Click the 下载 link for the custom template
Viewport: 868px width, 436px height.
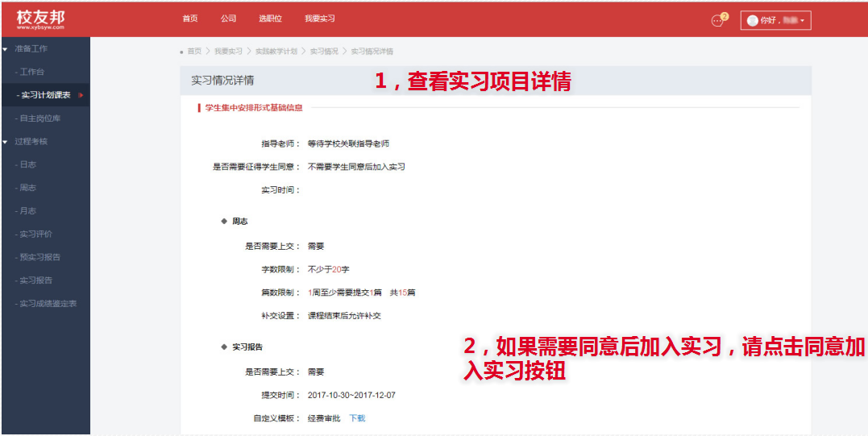pyautogui.click(x=357, y=418)
